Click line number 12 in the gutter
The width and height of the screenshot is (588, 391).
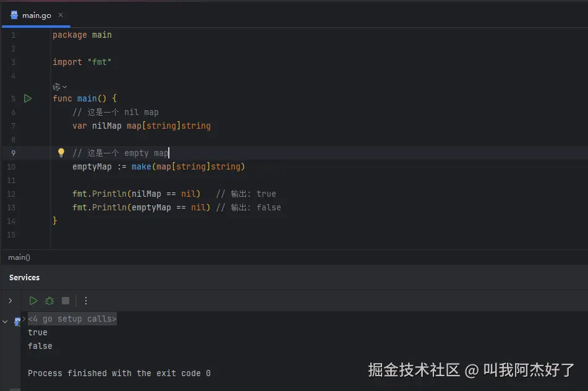point(12,194)
